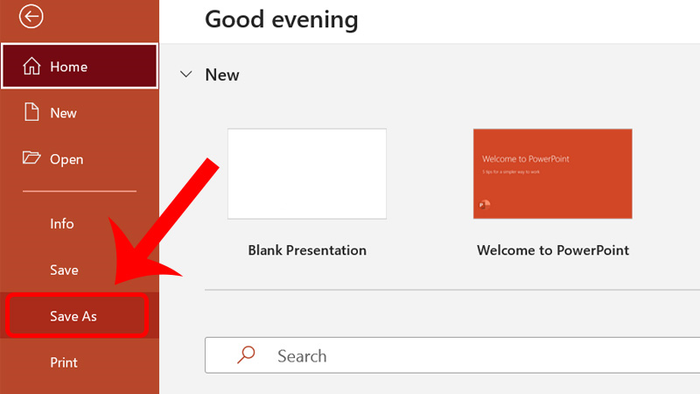Collapse the New section chevron
The height and width of the screenshot is (394, 700).
pyautogui.click(x=186, y=74)
